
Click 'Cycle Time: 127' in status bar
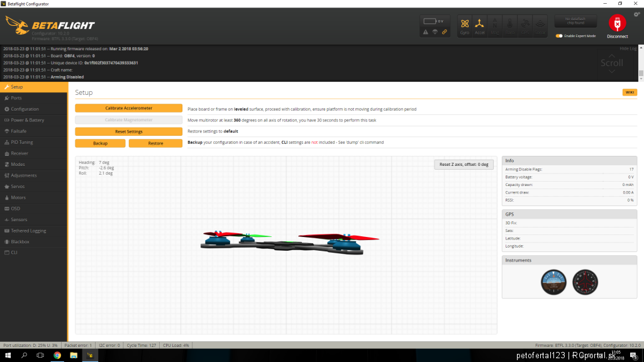coord(142,346)
